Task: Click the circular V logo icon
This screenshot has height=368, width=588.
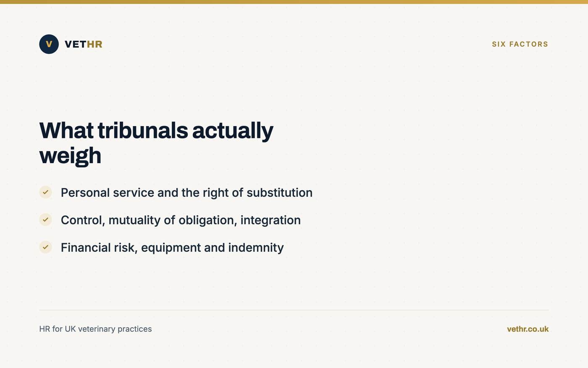Action: [49, 44]
